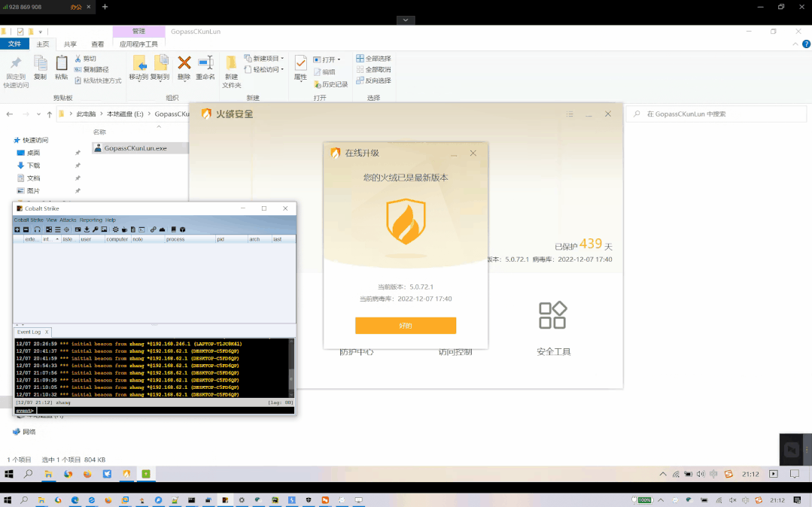This screenshot has width=812, height=507.
Task: Click Cobalt Strike generate executable gear icon
Action: [x=115, y=229]
